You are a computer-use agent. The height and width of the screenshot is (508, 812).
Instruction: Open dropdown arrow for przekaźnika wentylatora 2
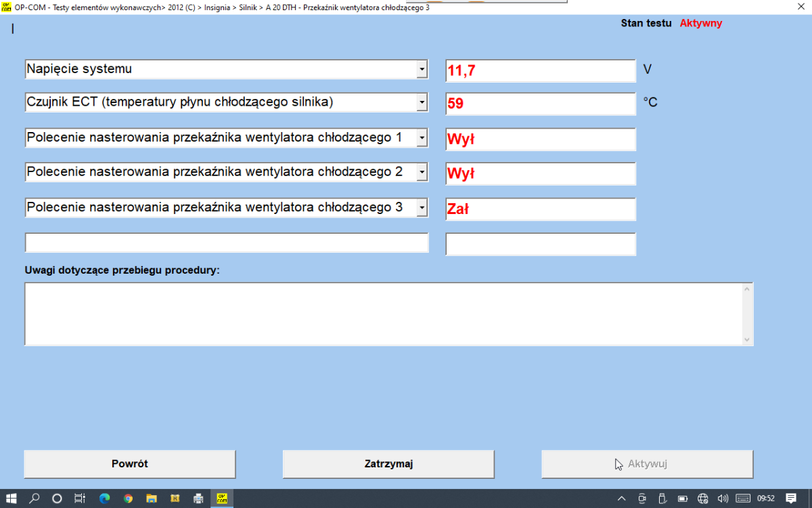point(422,172)
